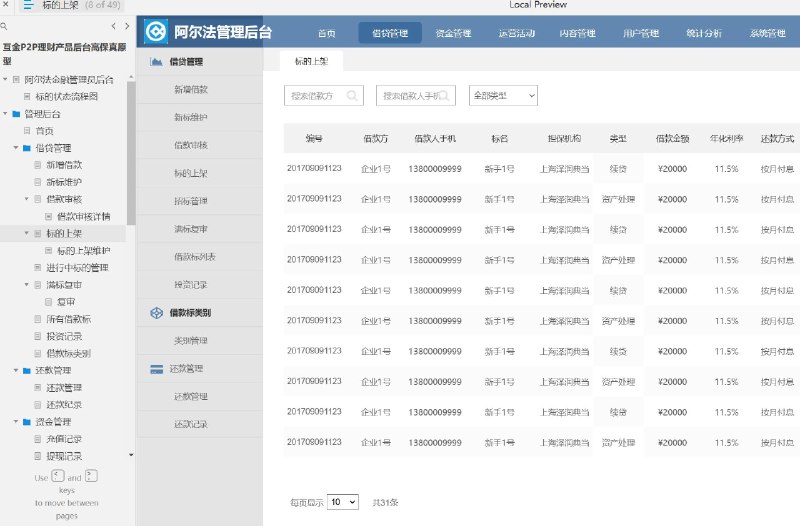Click the 年化利率 column header
Image resolution: width=800 pixels, height=526 pixels.
tap(726, 138)
